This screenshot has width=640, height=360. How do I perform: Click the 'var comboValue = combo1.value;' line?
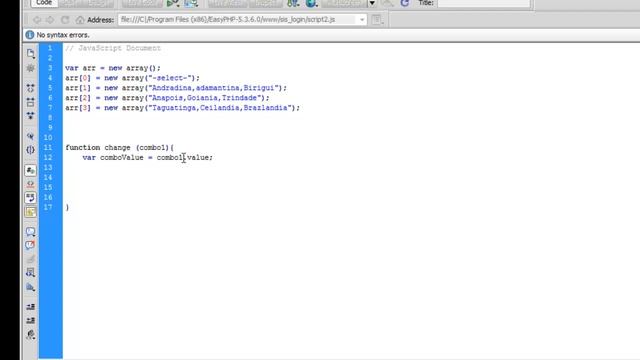[147, 158]
